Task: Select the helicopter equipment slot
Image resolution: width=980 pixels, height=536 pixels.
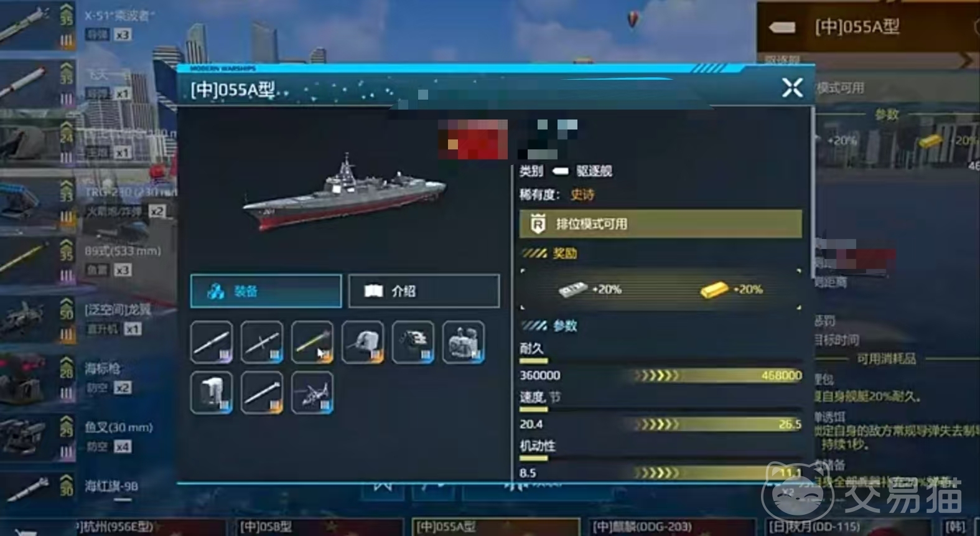Action: [x=312, y=393]
